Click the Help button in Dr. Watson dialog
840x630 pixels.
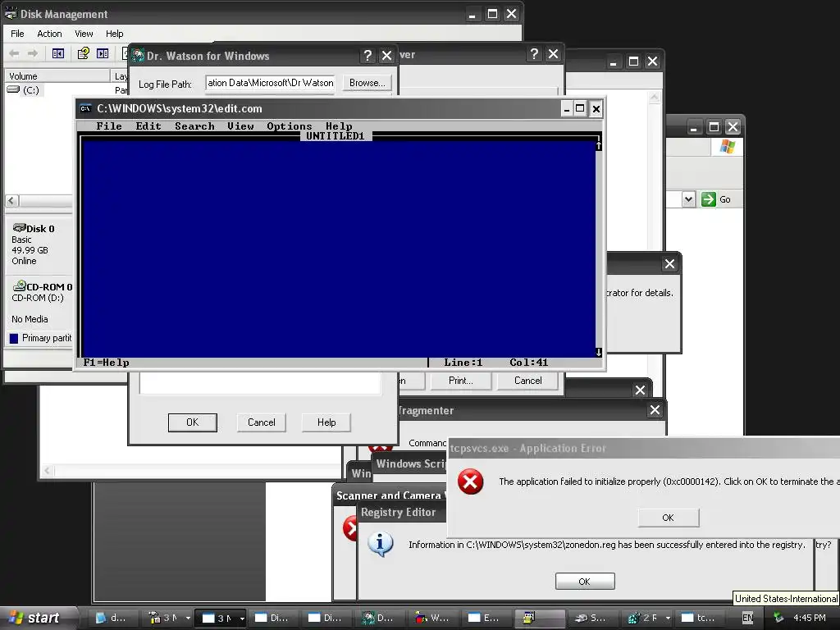tap(326, 422)
